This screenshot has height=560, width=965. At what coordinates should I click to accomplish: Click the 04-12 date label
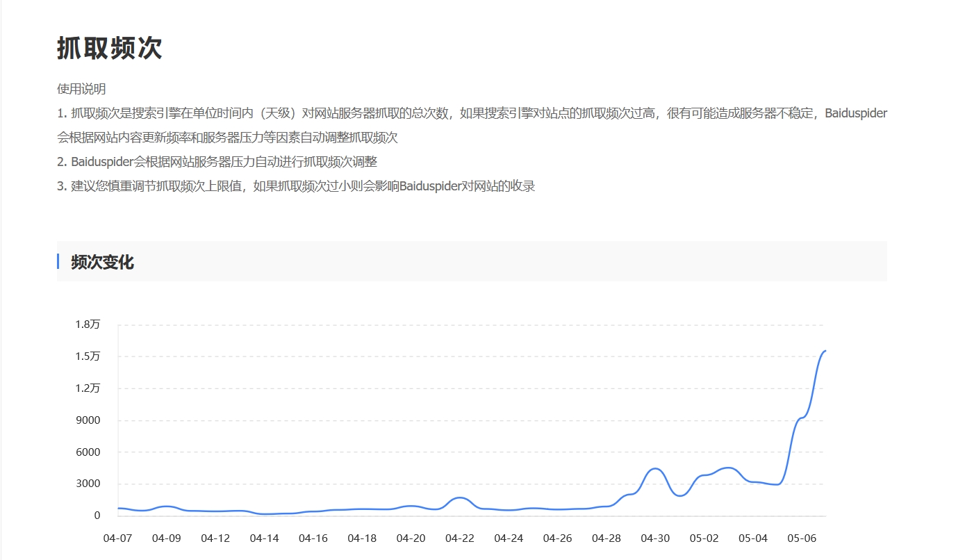tap(215, 538)
